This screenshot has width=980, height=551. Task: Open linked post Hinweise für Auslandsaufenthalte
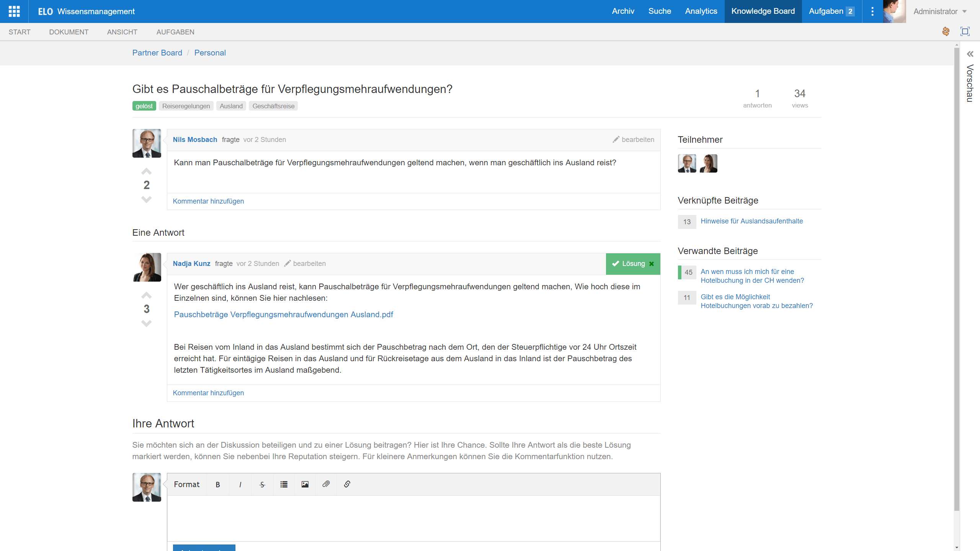[751, 221]
